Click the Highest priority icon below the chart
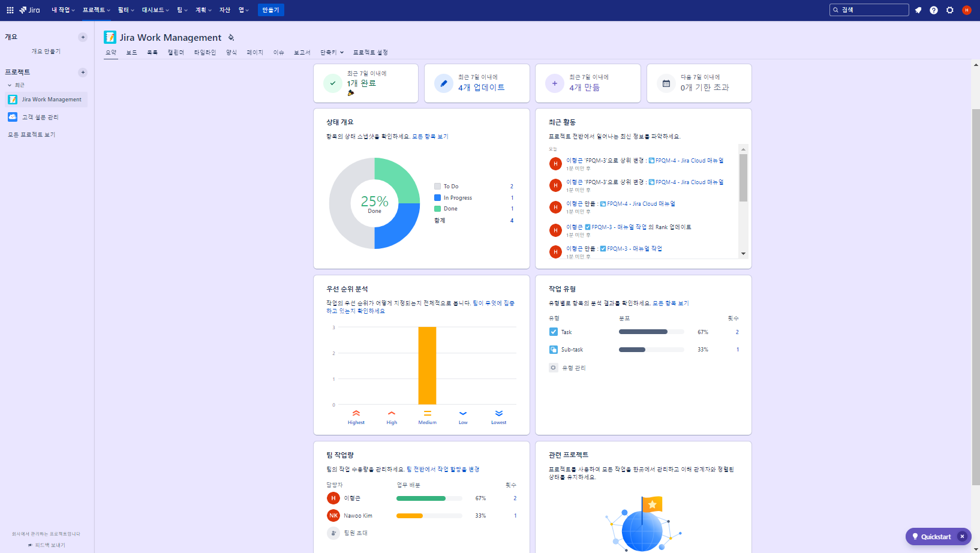The width and height of the screenshot is (980, 553). click(356, 413)
